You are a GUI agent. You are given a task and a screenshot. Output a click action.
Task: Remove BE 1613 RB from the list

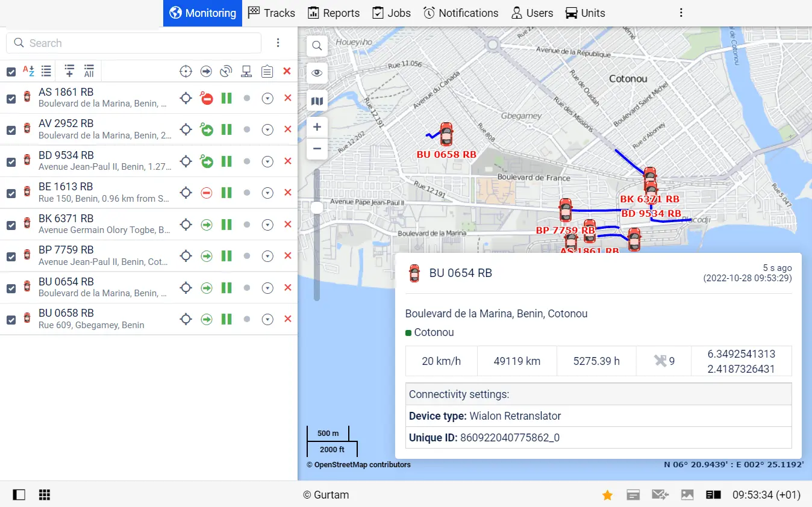pos(287,193)
